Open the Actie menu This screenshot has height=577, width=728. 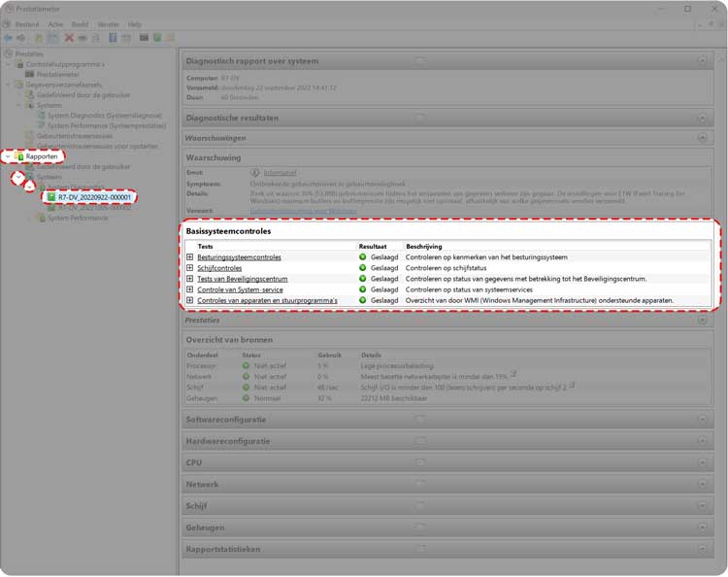[x=55, y=23]
